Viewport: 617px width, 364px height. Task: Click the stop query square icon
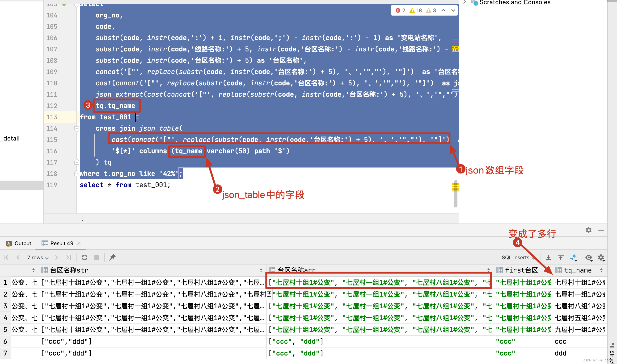97,257
